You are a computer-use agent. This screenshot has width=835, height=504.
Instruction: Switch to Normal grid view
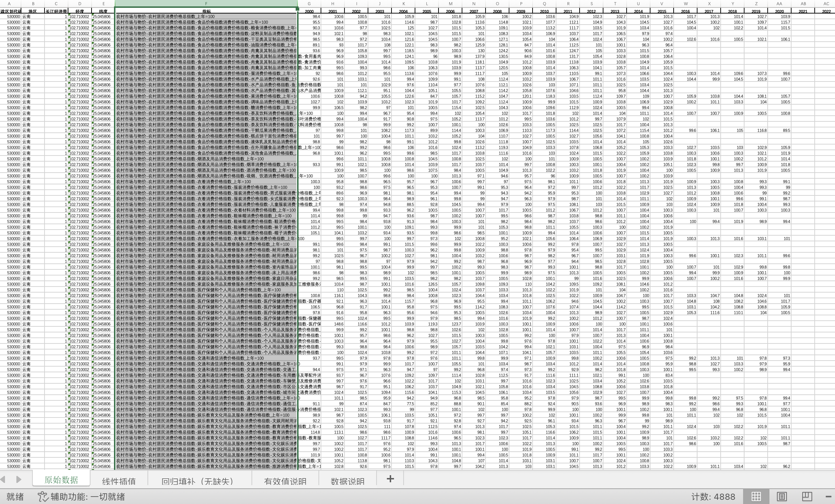756,497
